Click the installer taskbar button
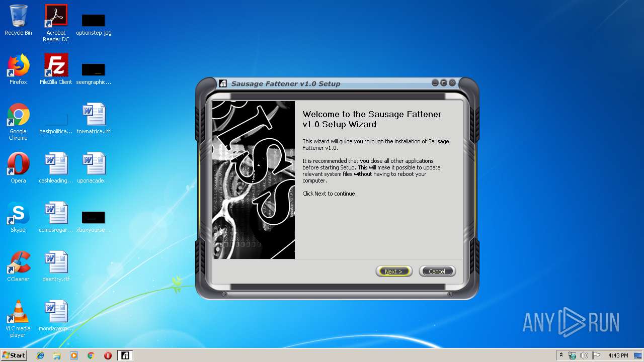Image resolution: width=644 pixels, height=362 pixels. pos(125,355)
